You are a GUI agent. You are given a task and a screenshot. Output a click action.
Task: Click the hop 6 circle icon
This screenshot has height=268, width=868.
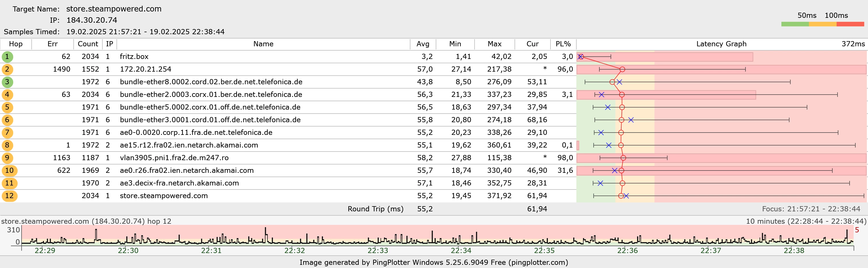[7, 120]
